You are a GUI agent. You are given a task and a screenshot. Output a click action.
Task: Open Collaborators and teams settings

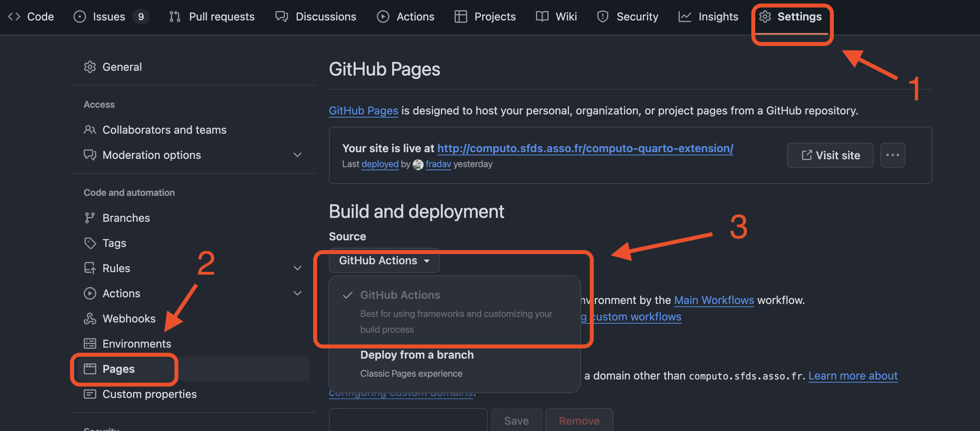coord(194,130)
